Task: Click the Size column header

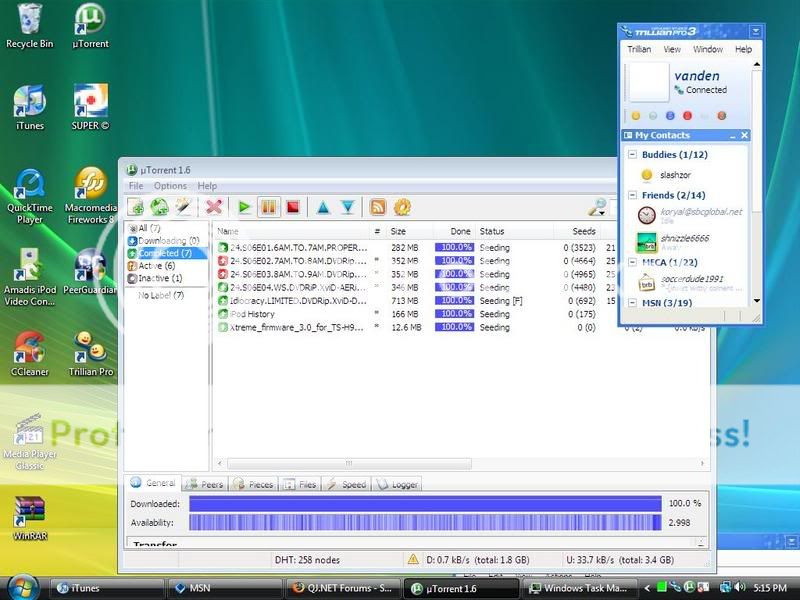Action: tap(397, 231)
